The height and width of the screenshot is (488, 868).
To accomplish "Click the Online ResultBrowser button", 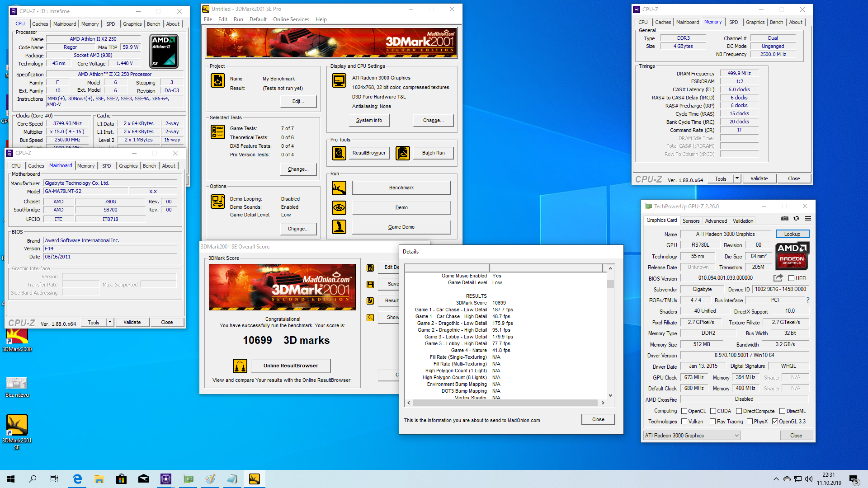I will 291,366.
